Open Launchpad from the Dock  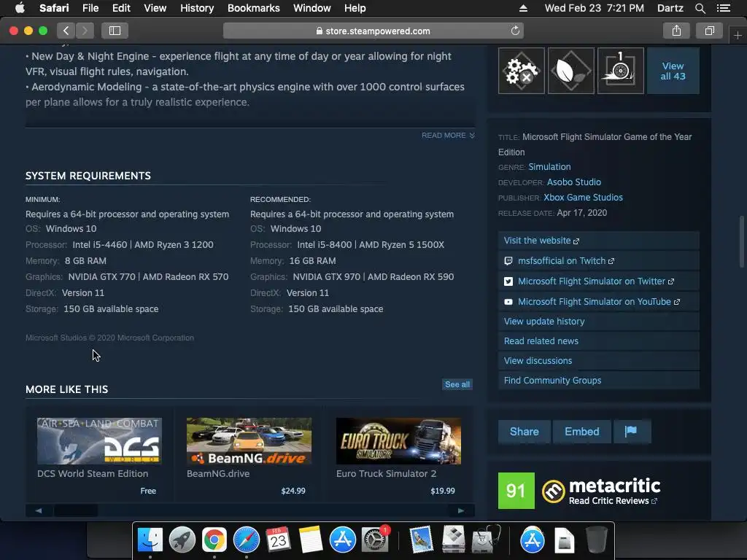point(182,540)
